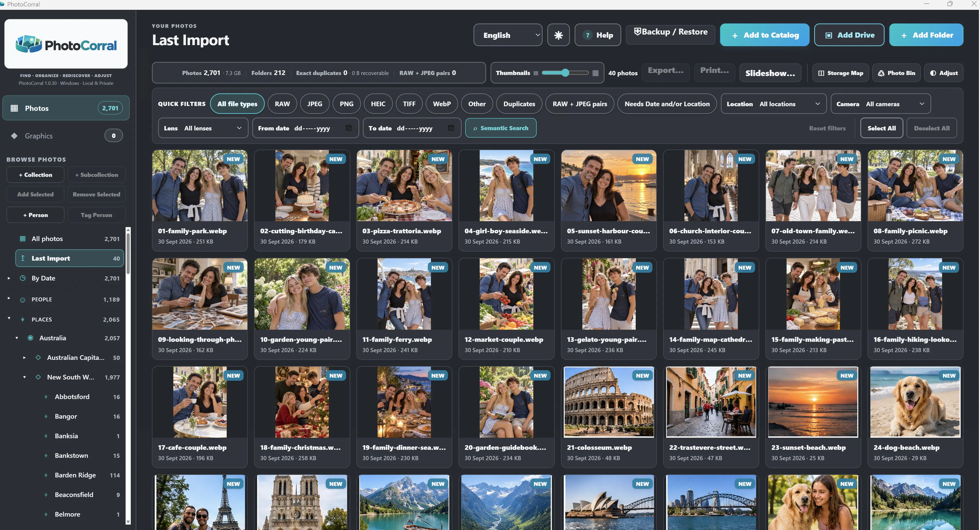Click the PhotoCorral logo
980x530 pixels.
click(66, 44)
